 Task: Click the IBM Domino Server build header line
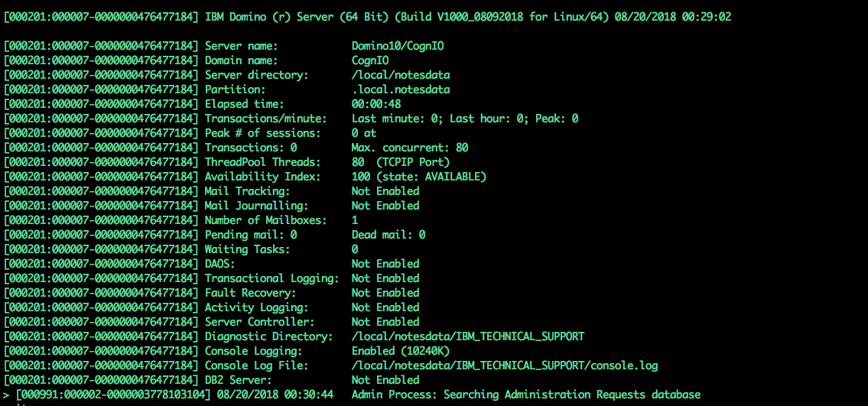[x=367, y=17]
